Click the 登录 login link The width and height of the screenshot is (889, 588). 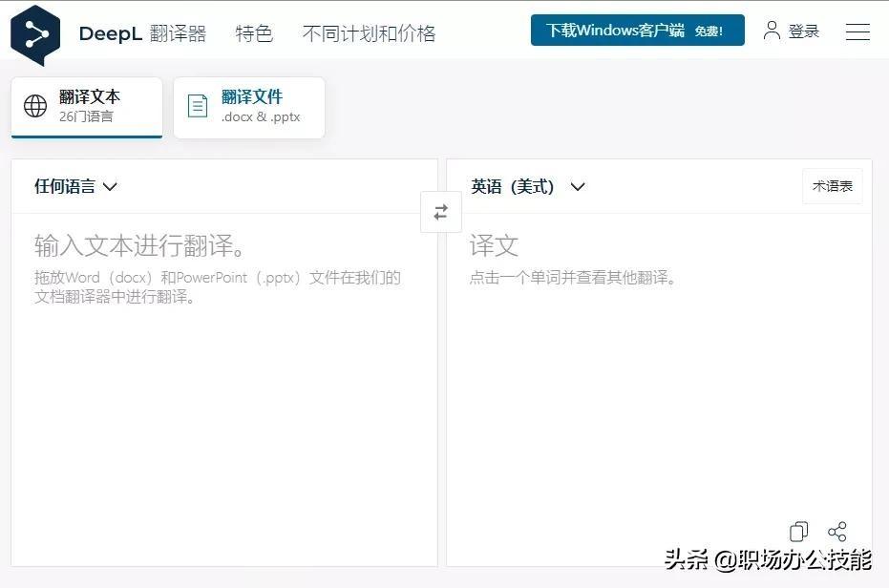pyautogui.click(x=803, y=31)
